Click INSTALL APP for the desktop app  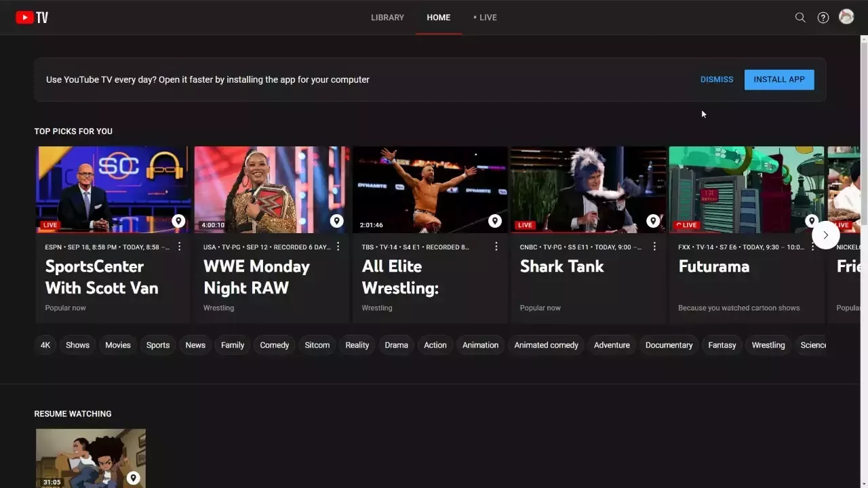[x=778, y=79]
